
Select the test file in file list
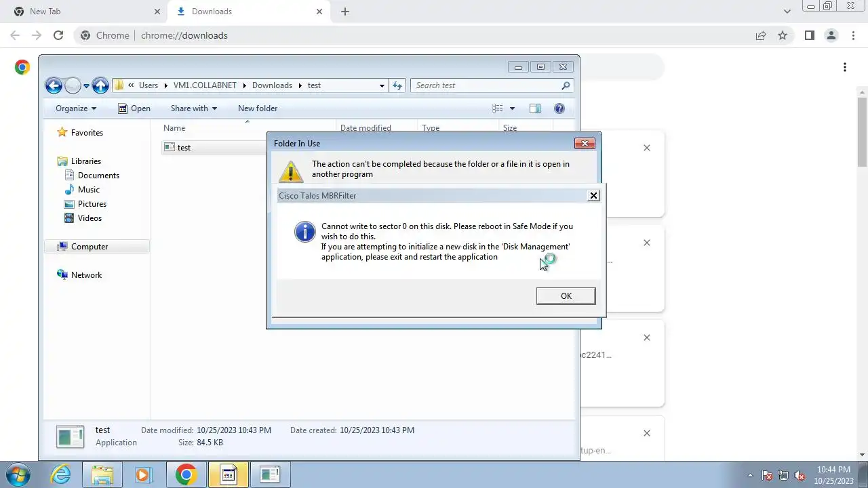pos(184,148)
